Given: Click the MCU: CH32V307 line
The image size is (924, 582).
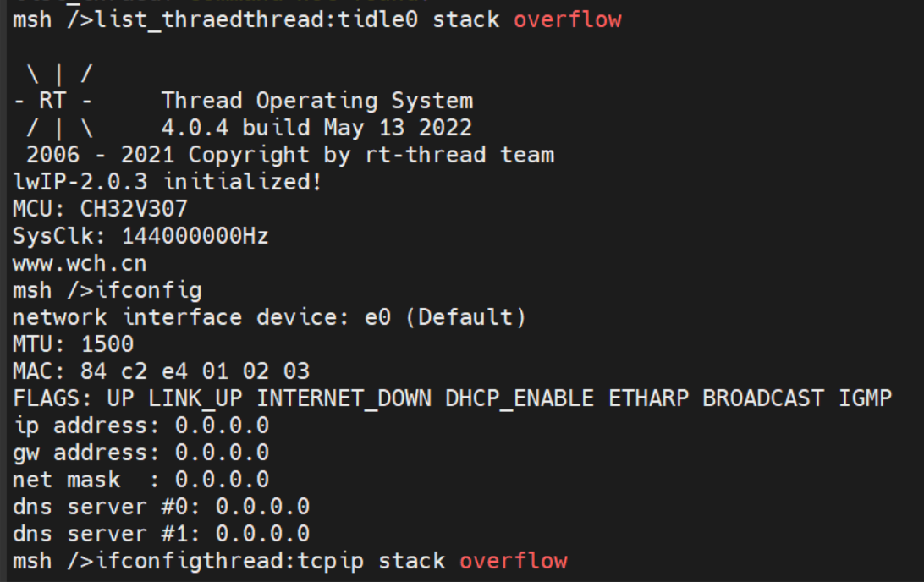Looking at the screenshot, I should [100, 210].
